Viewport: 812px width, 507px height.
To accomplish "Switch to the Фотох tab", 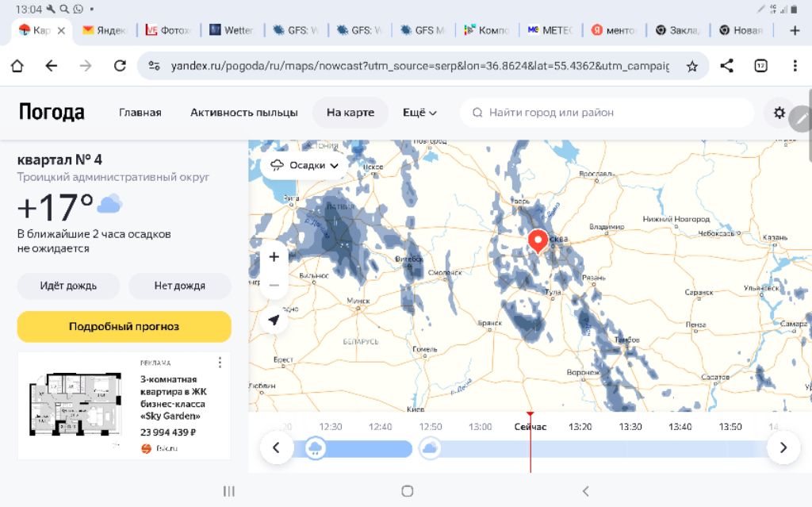I will click(x=168, y=31).
